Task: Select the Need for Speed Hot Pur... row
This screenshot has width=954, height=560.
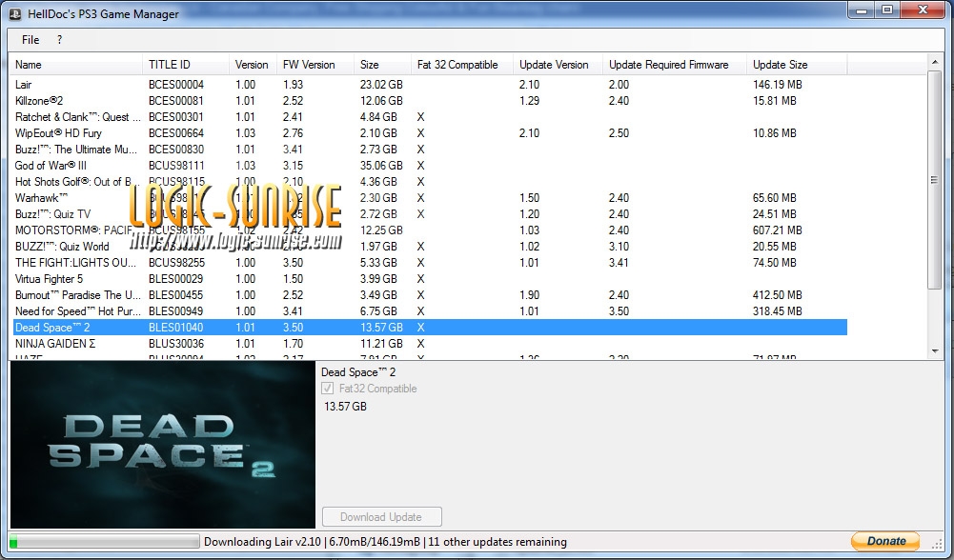Action: 430,311
